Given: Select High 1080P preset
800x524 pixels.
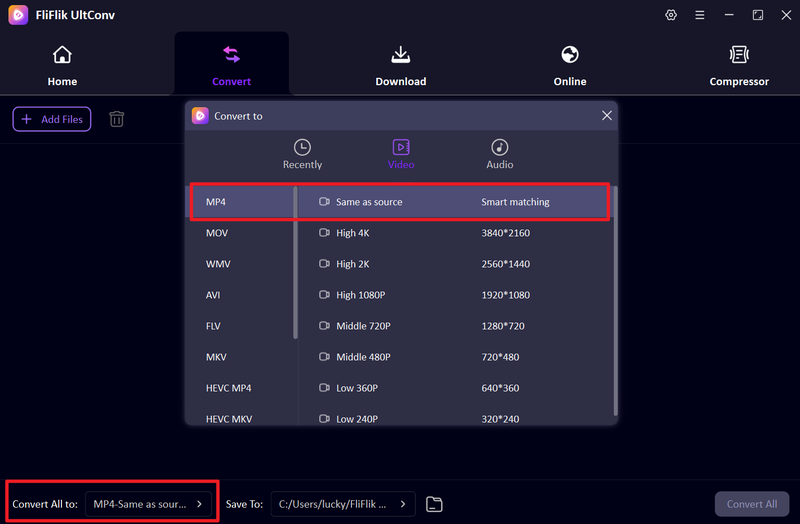Looking at the screenshot, I should coord(454,295).
